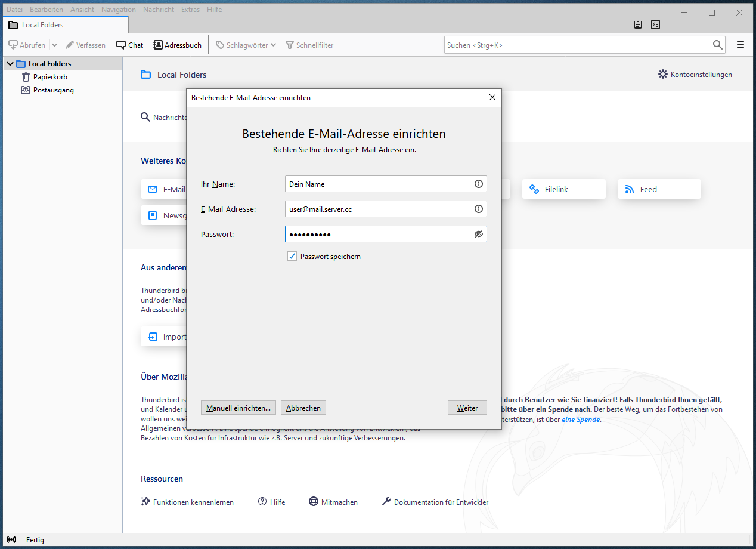Toggle the Passwort speichern checkbox

tap(292, 257)
